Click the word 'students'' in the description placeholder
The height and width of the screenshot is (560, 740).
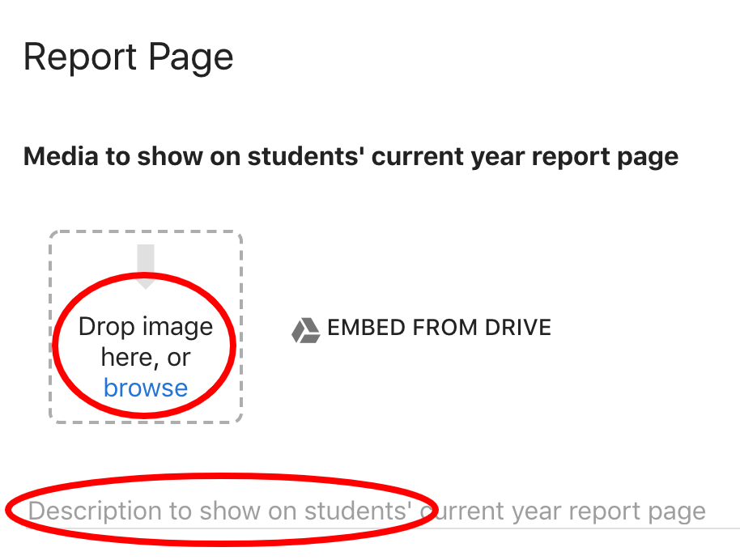[x=358, y=511]
